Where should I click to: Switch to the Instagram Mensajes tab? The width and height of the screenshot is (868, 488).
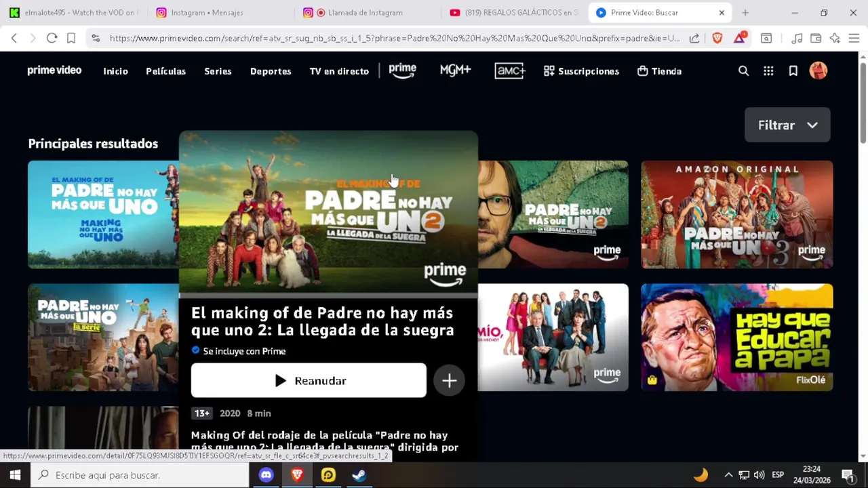pyautogui.click(x=220, y=12)
